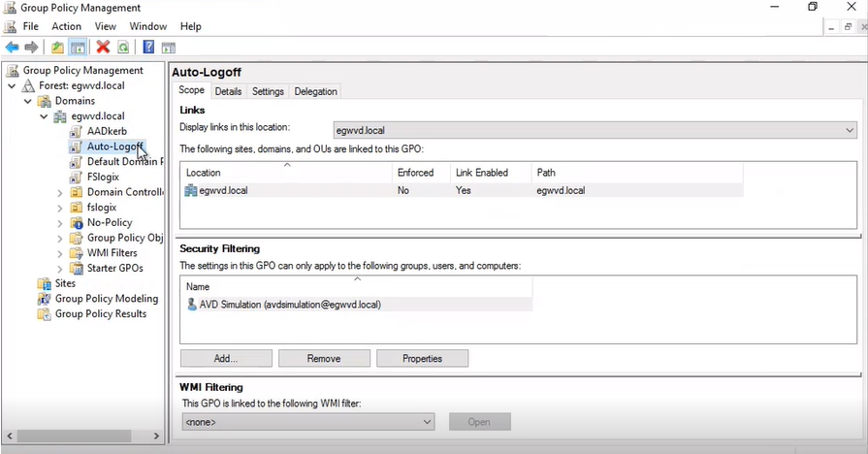Screen dimensions: 868x454
Task: Click the mdi window icon beside File menu
Action: 10,26
